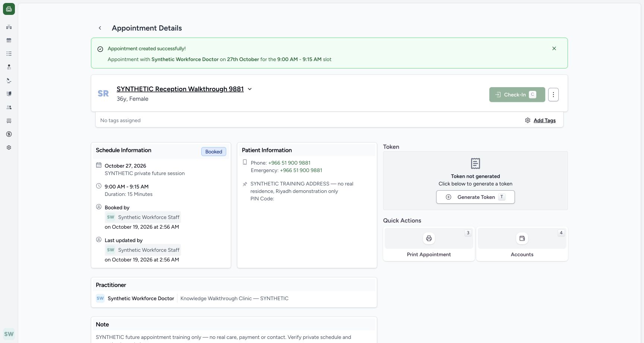
Task: Dismiss the appointment created success banner
Action: [x=554, y=48]
